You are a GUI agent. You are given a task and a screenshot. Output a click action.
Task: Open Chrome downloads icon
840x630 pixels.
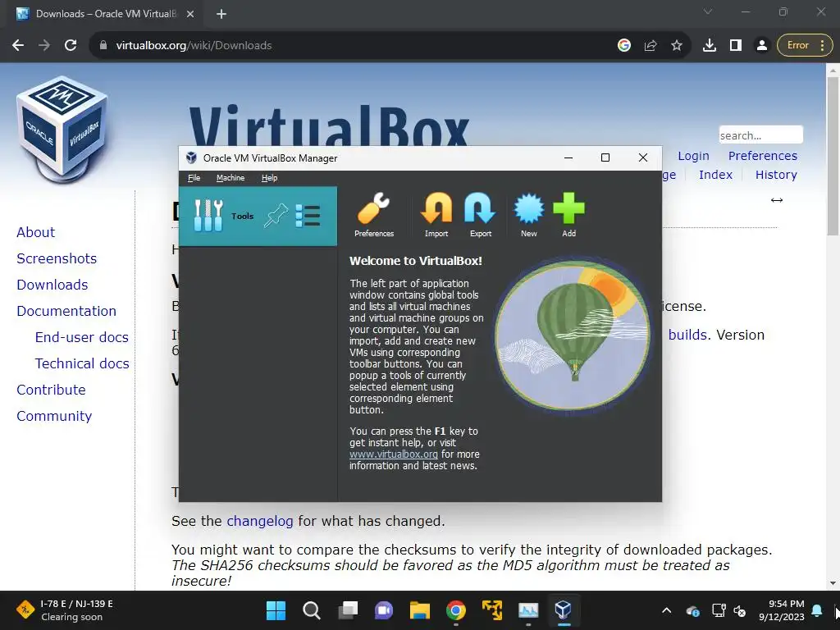[x=710, y=46]
